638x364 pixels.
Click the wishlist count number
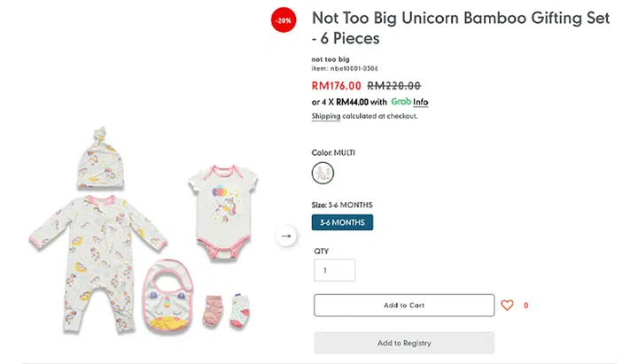(526, 306)
